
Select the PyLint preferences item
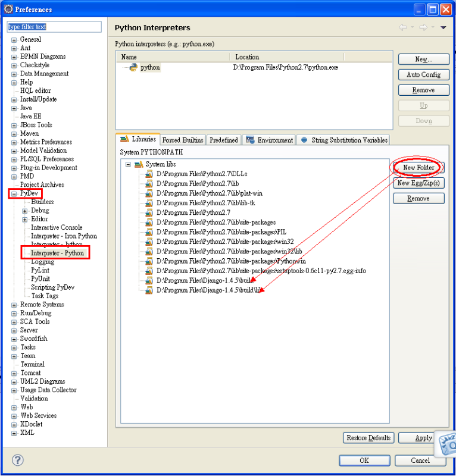[x=40, y=270]
